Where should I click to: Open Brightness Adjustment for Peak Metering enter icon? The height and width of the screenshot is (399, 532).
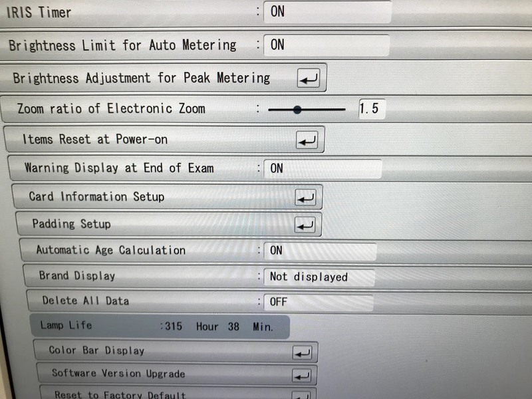point(309,78)
